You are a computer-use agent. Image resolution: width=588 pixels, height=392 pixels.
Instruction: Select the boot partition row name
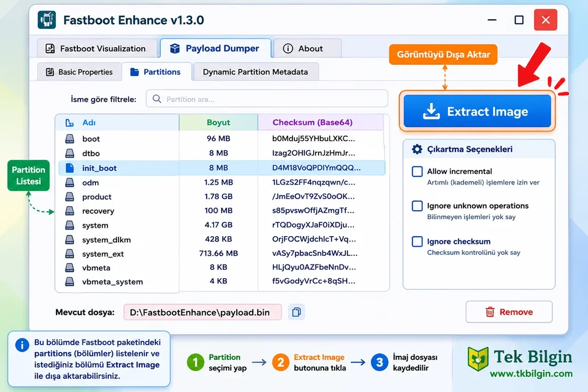click(x=91, y=139)
